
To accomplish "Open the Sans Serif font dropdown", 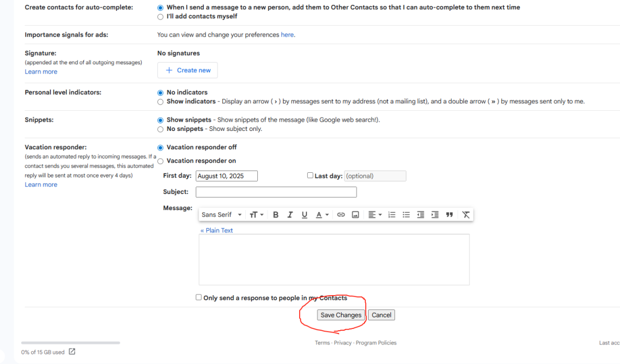I will click(x=222, y=215).
